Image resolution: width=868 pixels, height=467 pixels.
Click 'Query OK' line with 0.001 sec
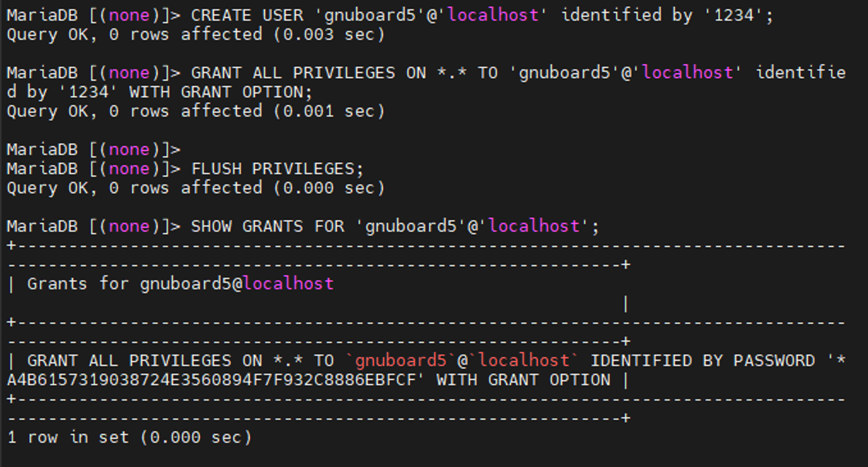click(196, 111)
